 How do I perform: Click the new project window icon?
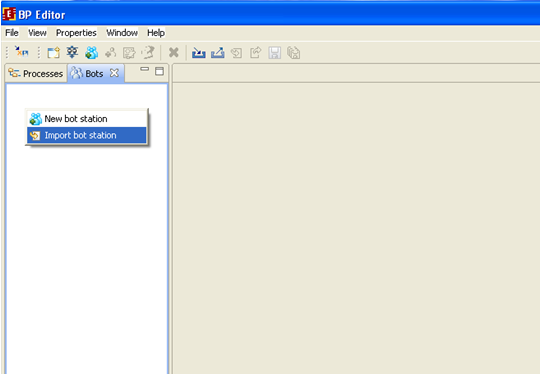click(54, 53)
